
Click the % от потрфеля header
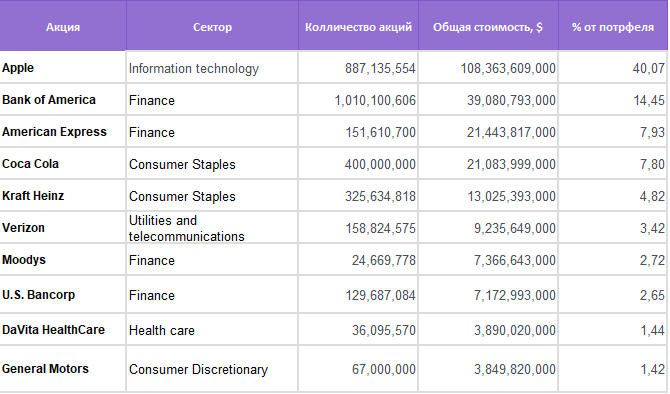pyautogui.click(x=613, y=26)
